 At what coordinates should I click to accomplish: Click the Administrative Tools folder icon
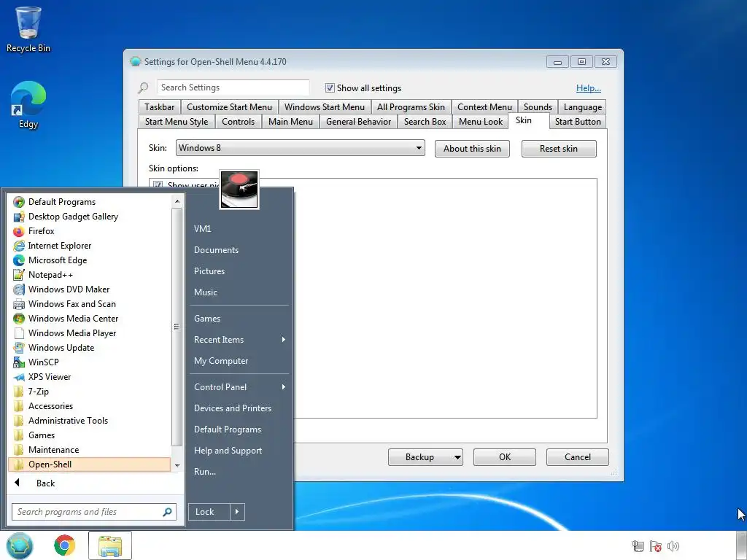click(x=18, y=421)
